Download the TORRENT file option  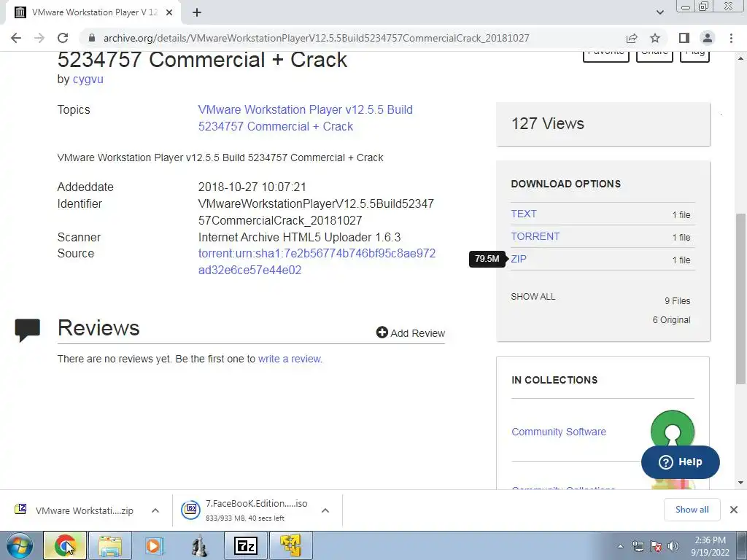535,237
